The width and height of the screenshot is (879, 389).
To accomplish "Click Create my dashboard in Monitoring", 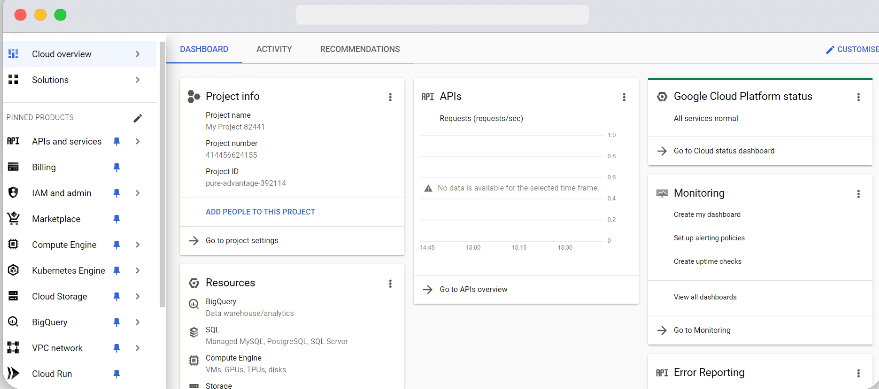I will click(707, 215).
